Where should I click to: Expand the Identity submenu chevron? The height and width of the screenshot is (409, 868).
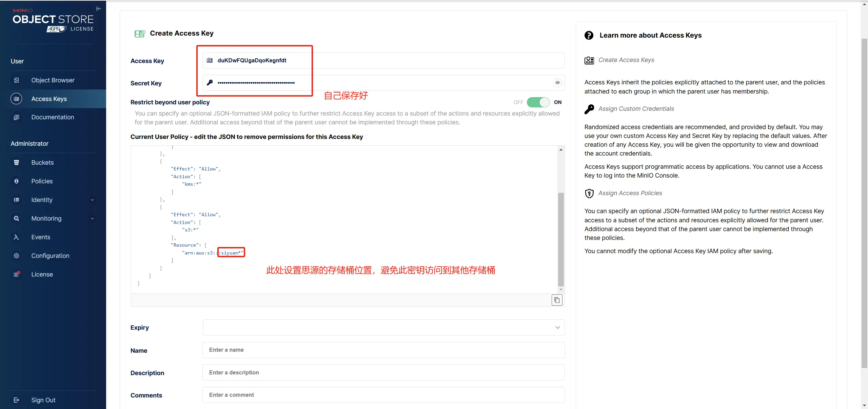click(92, 200)
